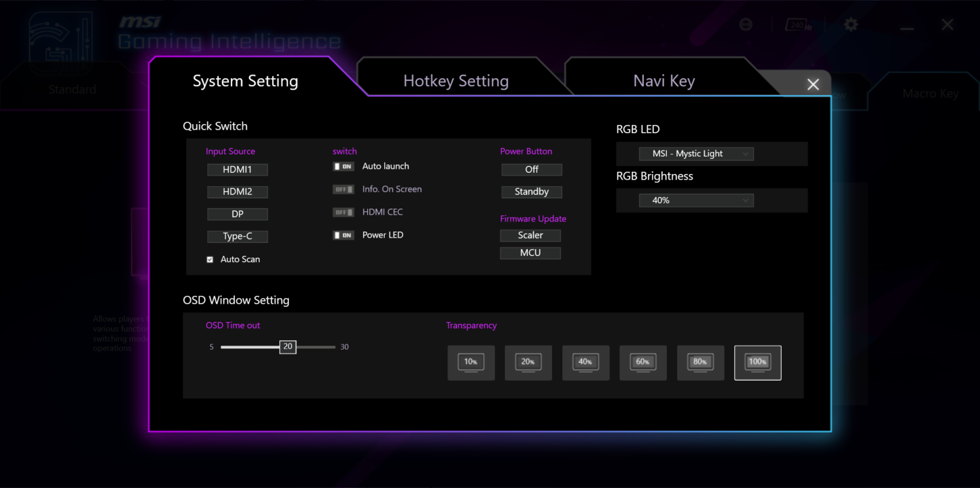Adjust the OSD Time out slider handle

287,346
